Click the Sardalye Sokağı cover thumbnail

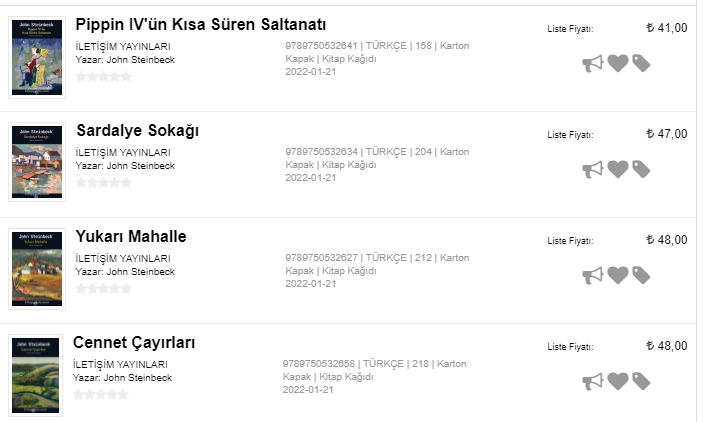coord(37,162)
